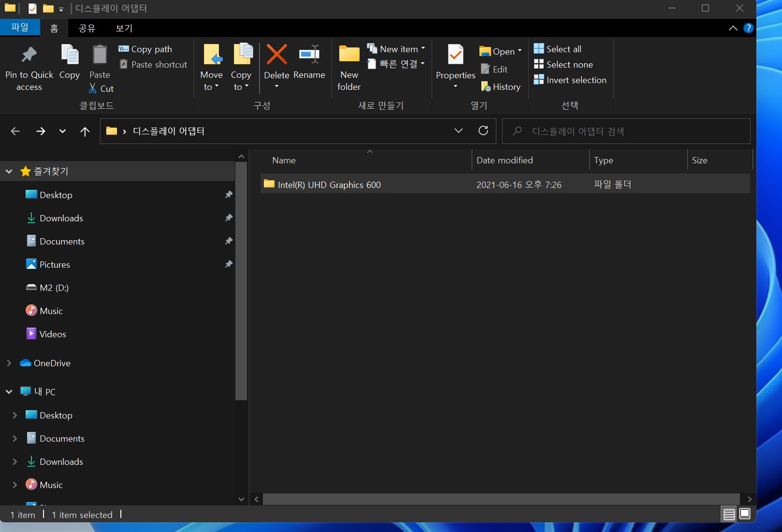Click the new folder icon in title bar
The height and width of the screenshot is (532, 782).
[x=48, y=8]
